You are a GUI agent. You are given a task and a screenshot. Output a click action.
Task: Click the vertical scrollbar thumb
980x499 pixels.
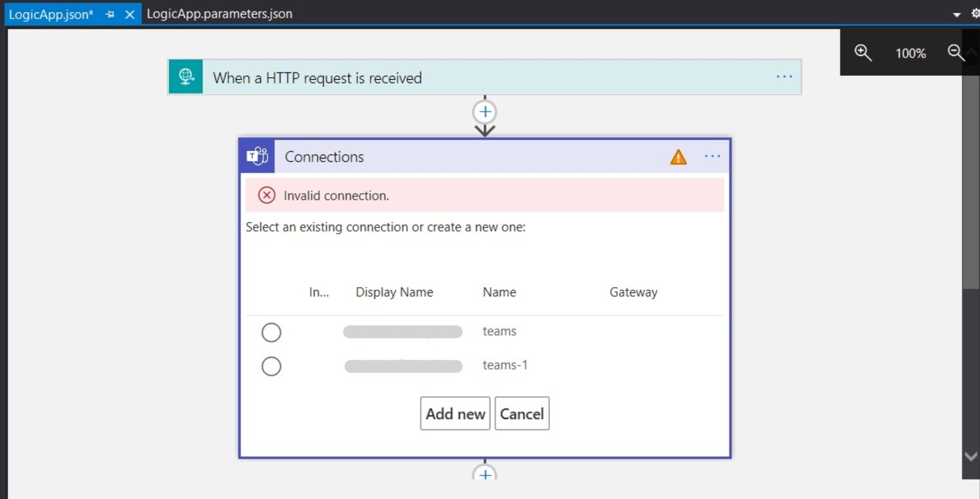coord(971,183)
